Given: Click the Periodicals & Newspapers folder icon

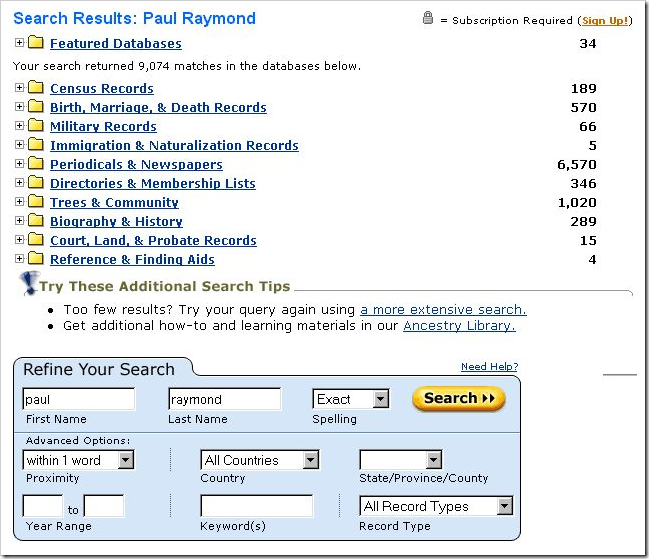Looking at the screenshot, I should click(36, 165).
